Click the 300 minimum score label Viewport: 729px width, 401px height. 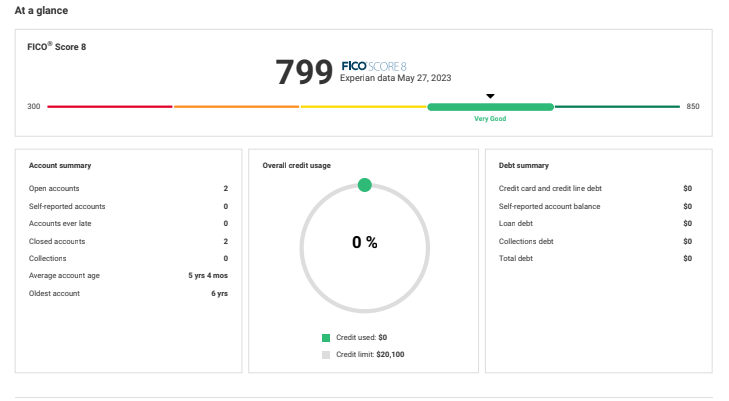33,106
